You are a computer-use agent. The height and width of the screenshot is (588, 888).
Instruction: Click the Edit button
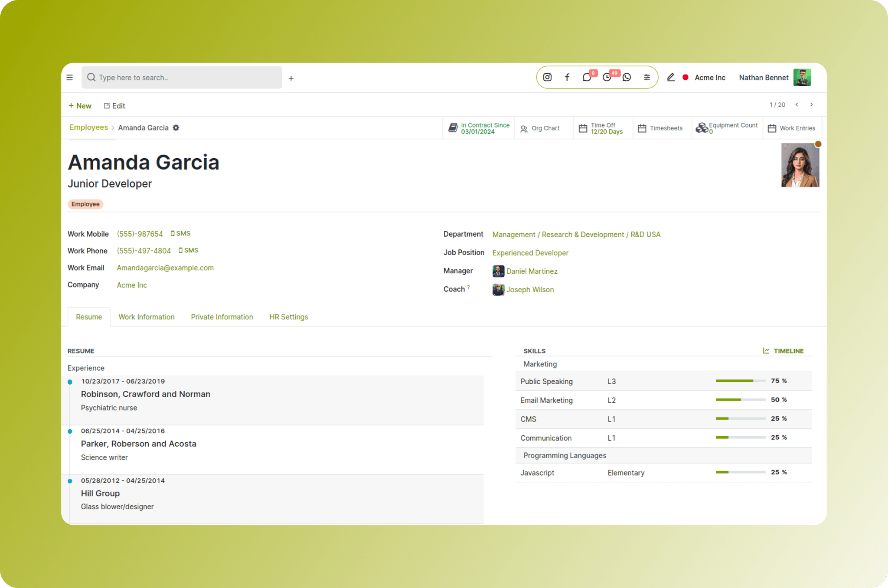(x=114, y=106)
